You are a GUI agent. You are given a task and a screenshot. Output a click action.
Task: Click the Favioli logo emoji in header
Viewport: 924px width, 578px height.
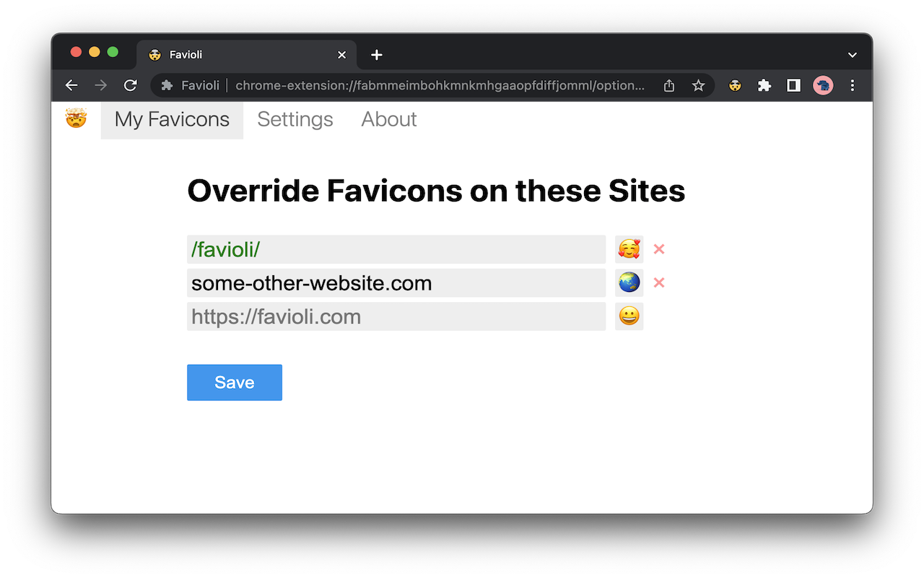click(x=76, y=118)
